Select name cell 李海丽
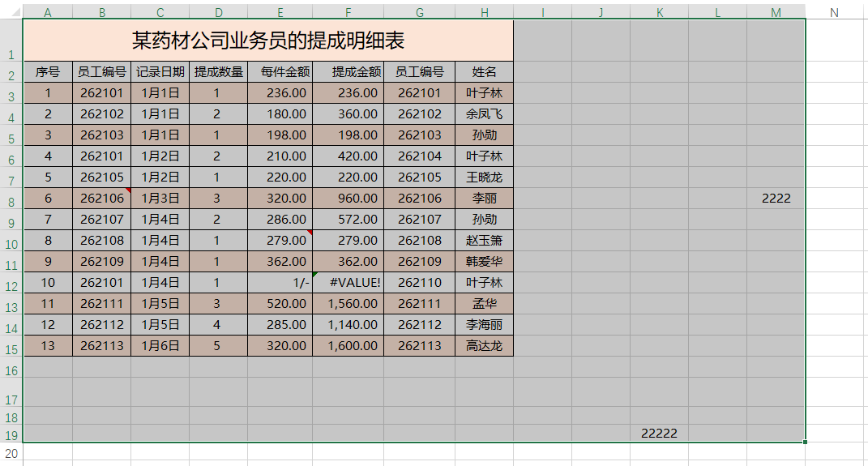Screen dimensions: 868x466 pos(485,325)
